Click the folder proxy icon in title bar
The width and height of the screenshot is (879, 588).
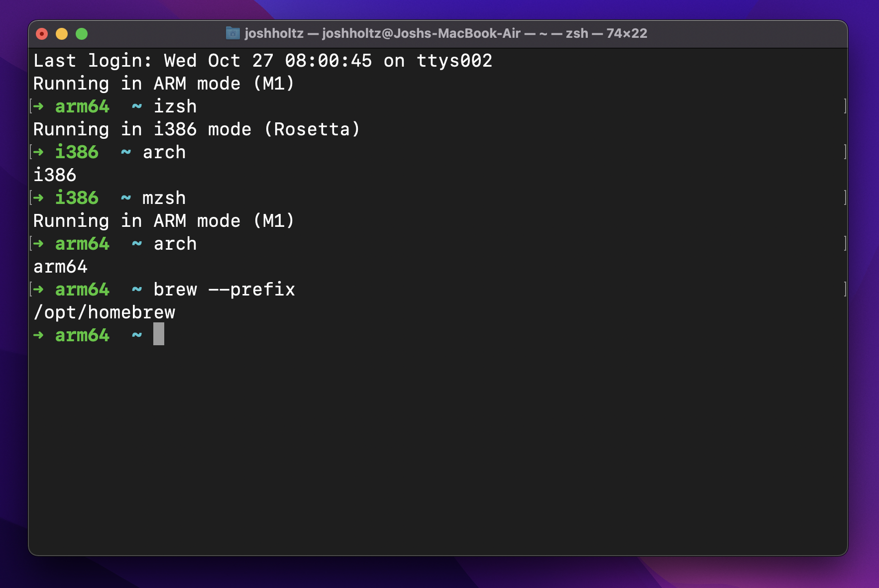232,33
